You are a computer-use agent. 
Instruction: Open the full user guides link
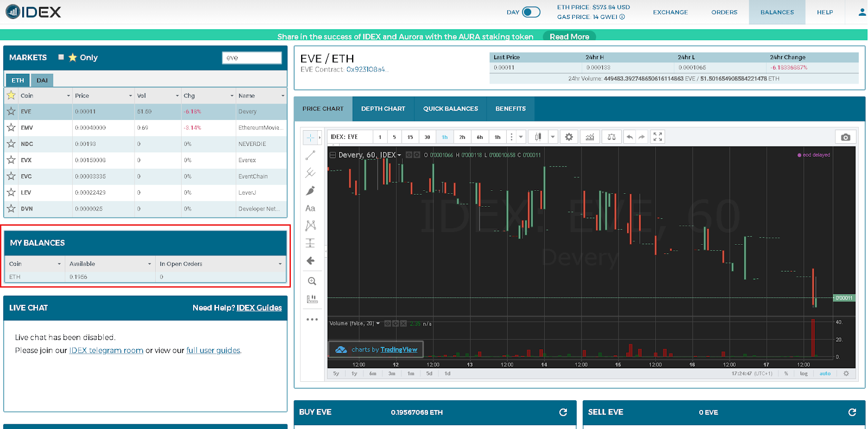coord(213,350)
